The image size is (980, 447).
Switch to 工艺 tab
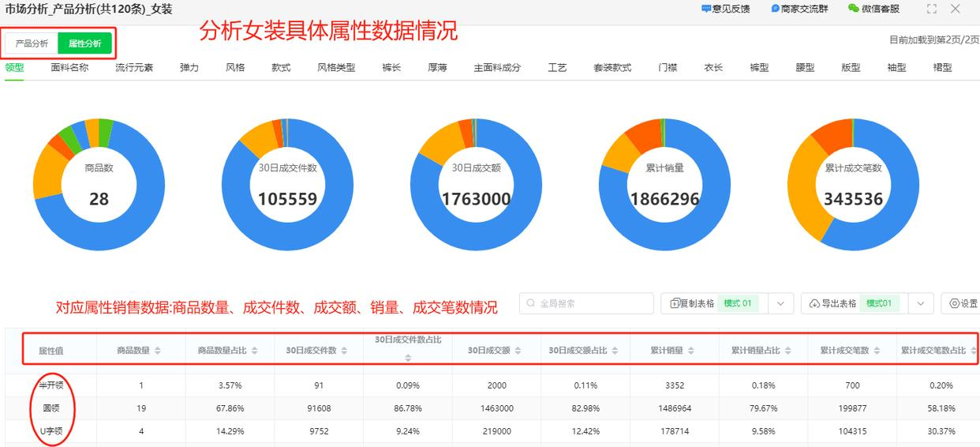[x=557, y=68]
